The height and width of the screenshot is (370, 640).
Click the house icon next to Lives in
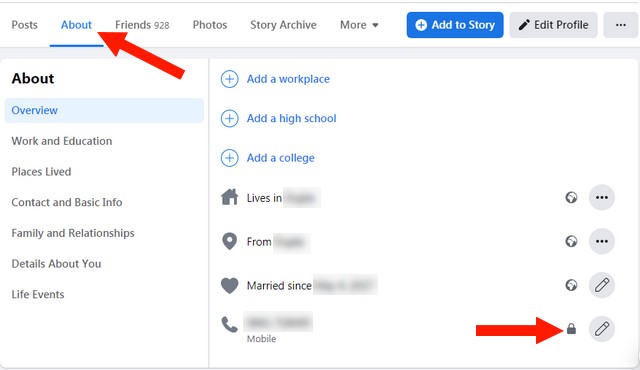[229, 197]
